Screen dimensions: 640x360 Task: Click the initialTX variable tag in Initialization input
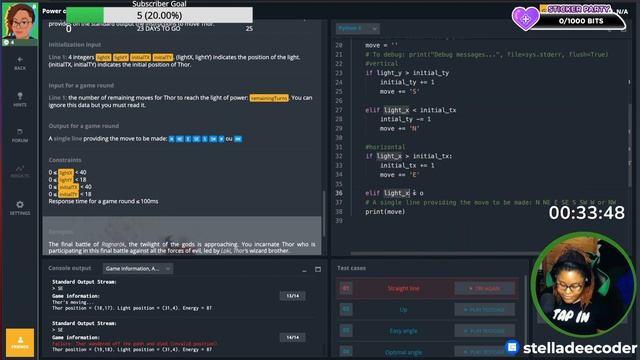[x=141, y=57]
